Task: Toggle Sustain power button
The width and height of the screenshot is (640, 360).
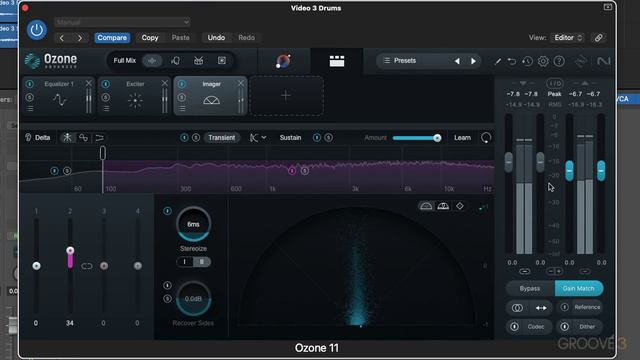Action: [317, 138]
